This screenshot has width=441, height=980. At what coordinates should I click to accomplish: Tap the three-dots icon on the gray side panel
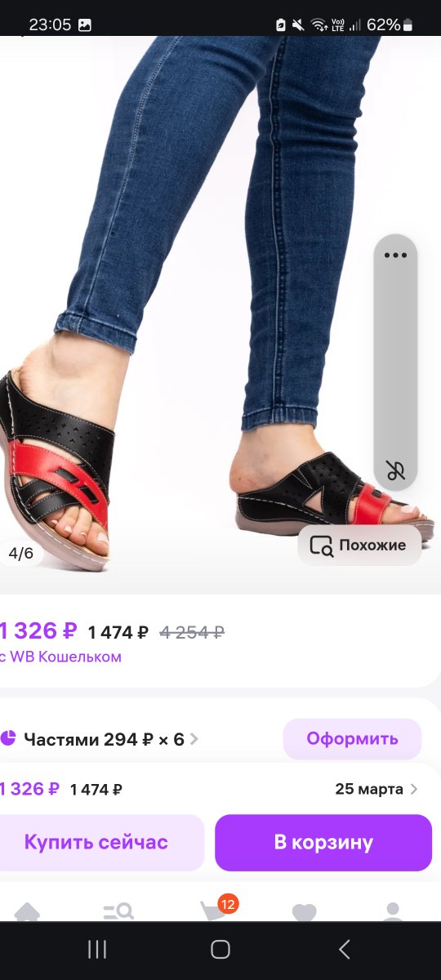point(395,255)
